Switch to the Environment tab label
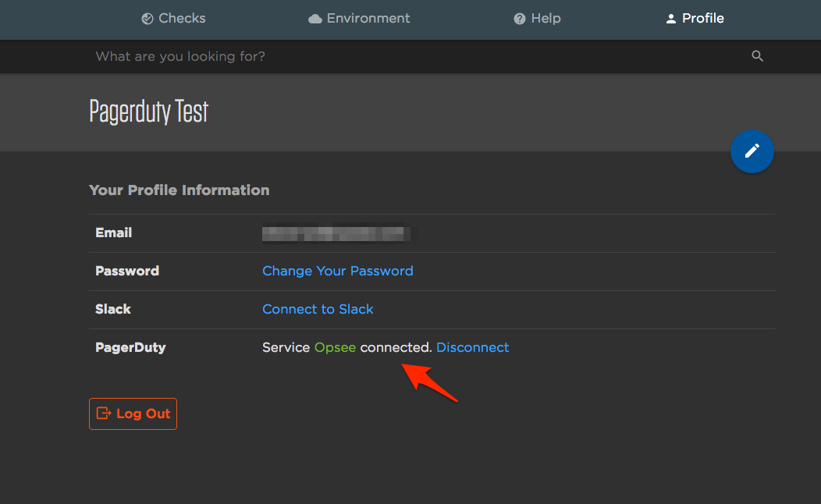Screen dimensions: 821x504 (368, 18)
